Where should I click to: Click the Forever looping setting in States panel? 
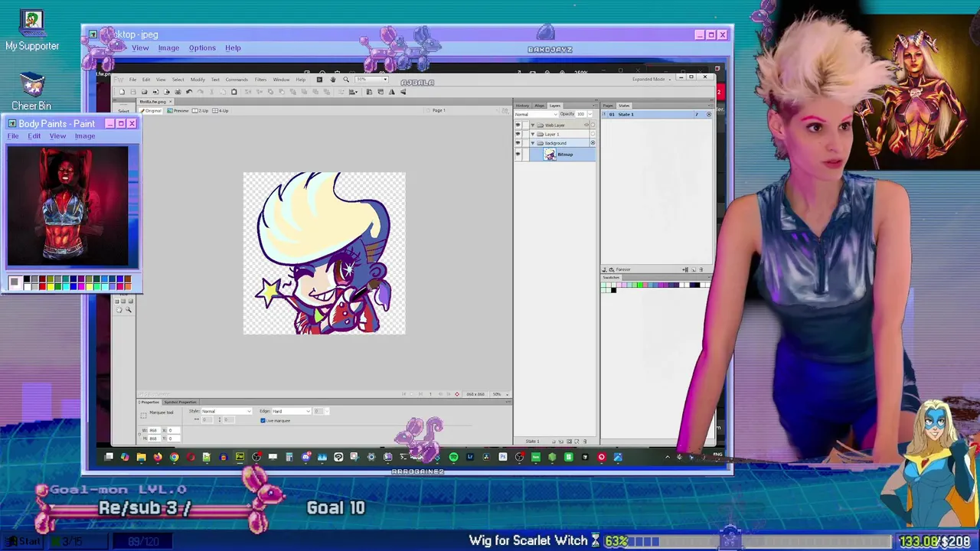coord(623,269)
